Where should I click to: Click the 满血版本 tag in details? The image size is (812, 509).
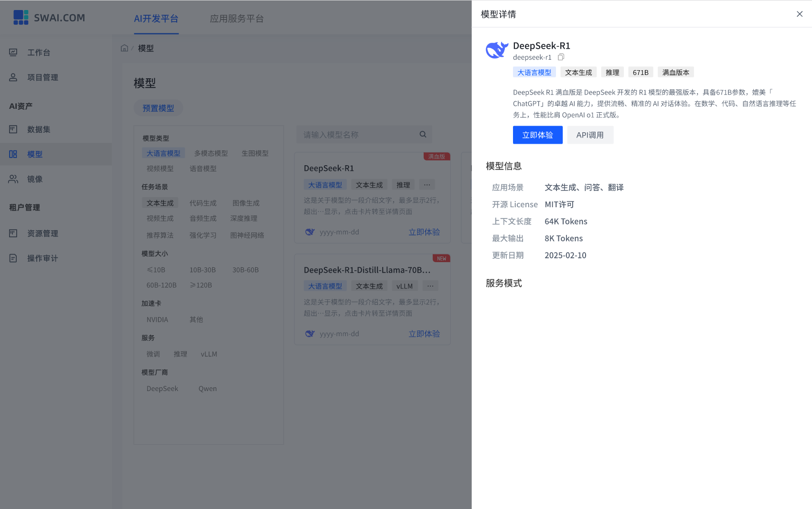(676, 72)
